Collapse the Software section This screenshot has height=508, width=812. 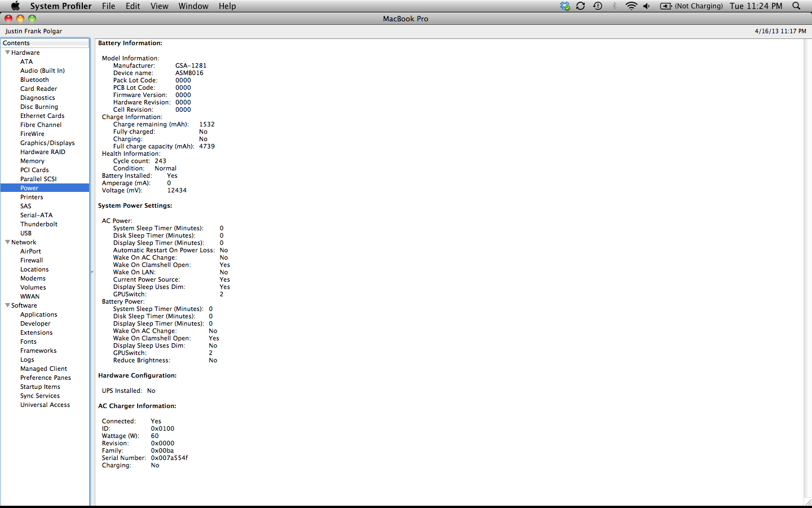point(7,305)
